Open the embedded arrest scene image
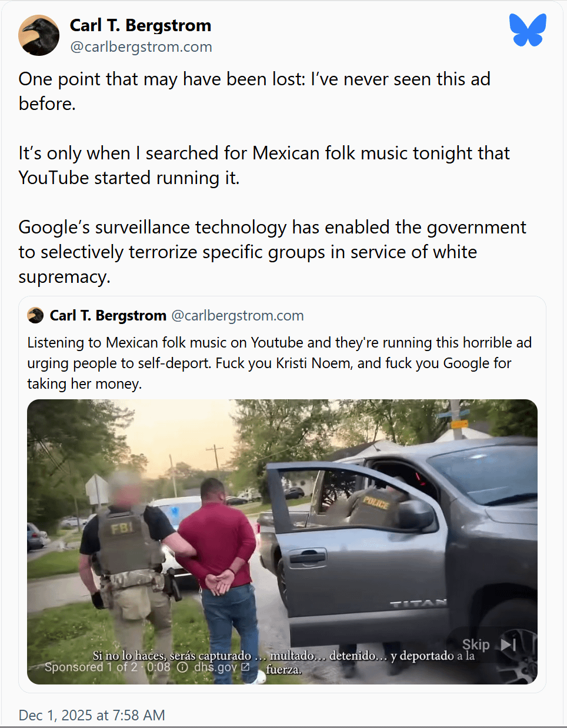The height and width of the screenshot is (728, 567). click(x=282, y=542)
